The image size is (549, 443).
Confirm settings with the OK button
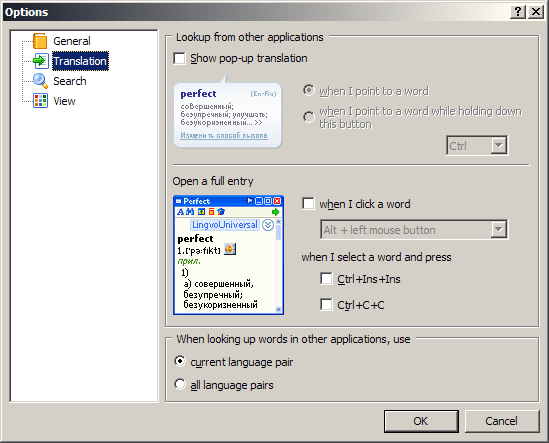point(421,421)
